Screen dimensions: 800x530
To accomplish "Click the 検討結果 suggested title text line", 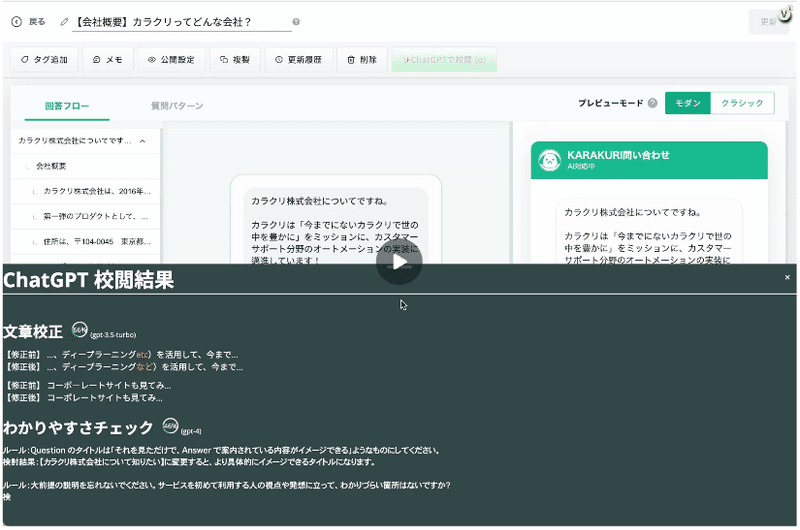I will (189, 462).
